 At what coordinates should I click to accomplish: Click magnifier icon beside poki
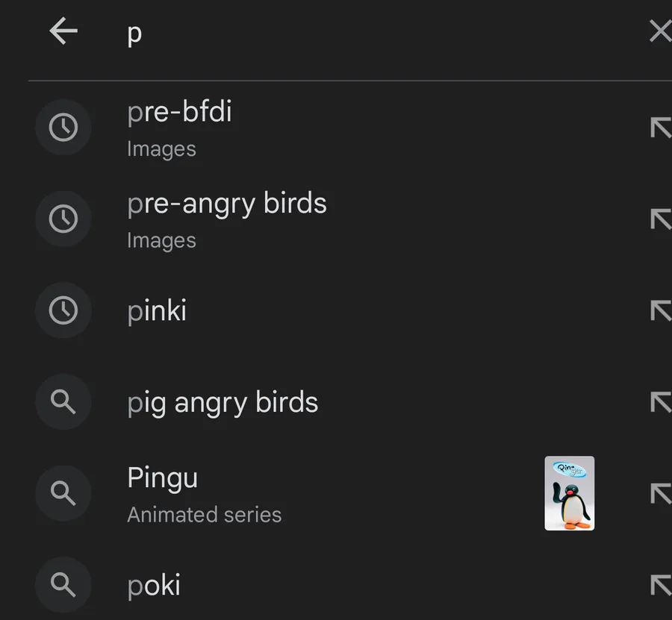tap(63, 585)
